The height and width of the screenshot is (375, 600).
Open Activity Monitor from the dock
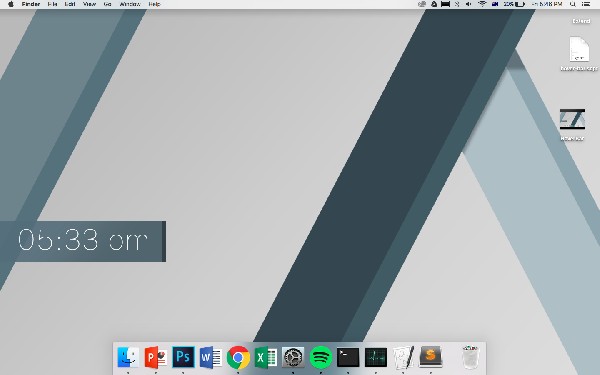(376, 357)
